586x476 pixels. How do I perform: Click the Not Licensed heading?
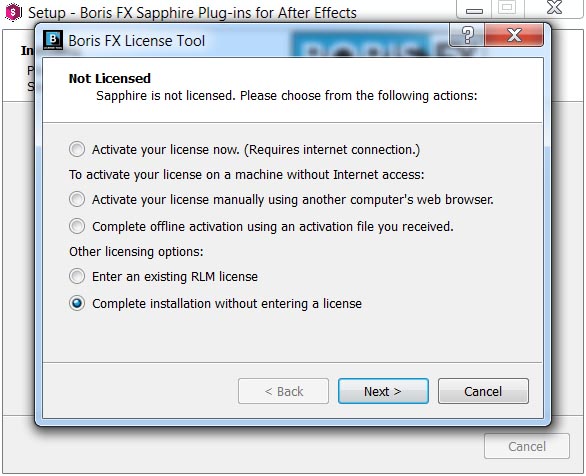coord(110,78)
